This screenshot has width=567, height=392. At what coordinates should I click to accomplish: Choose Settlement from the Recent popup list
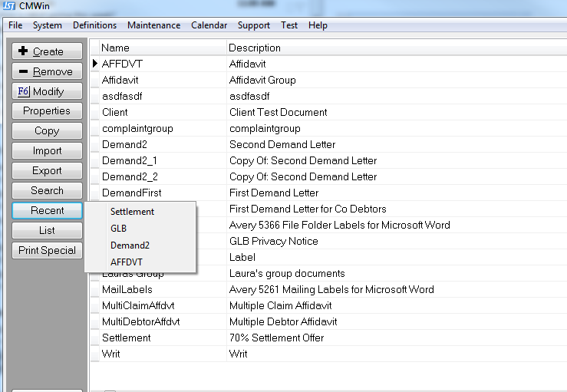(x=132, y=212)
